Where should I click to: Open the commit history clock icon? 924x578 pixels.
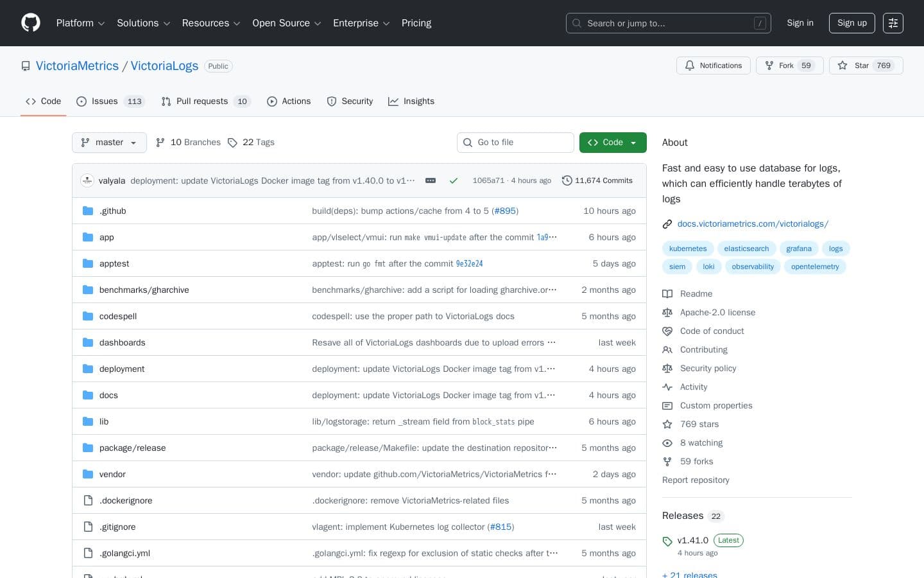pyautogui.click(x=567, y=180)
